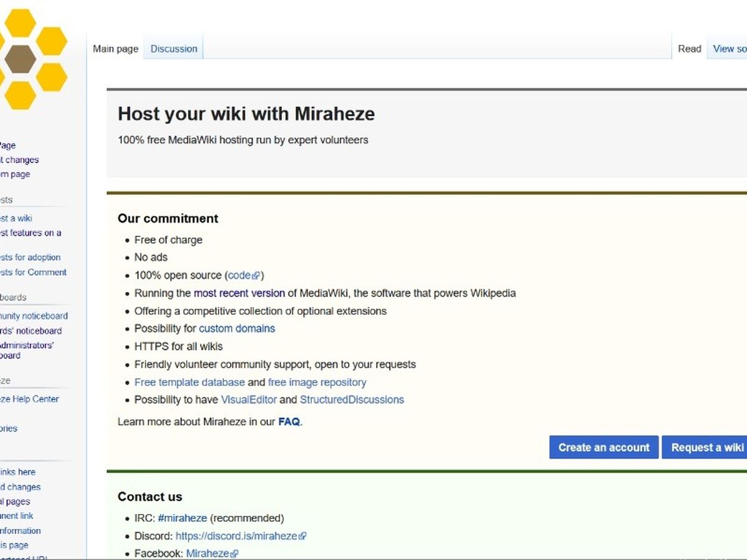Open the Discussion tab
This screenshot has height=560, width=747.
[x=174, y=49]
